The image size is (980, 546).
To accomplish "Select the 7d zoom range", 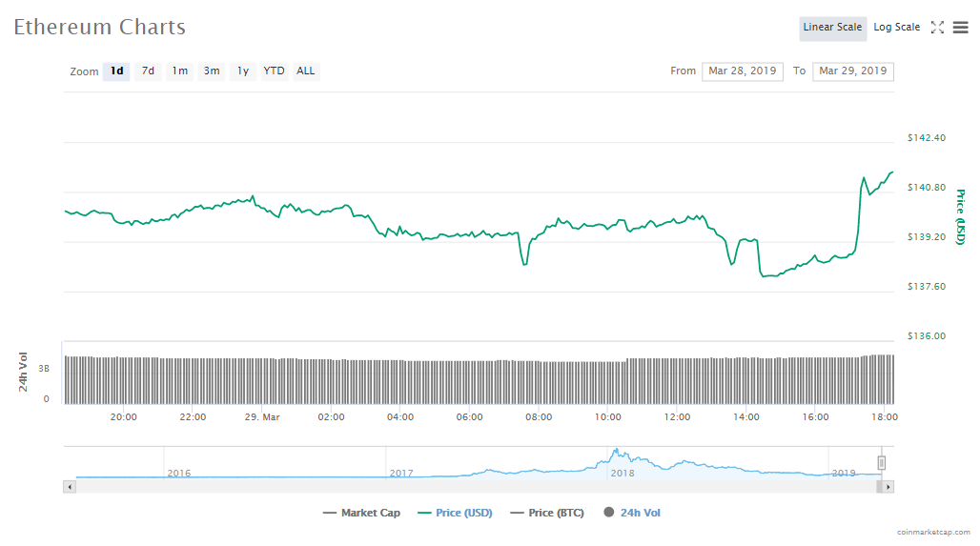I will point(148,71).
